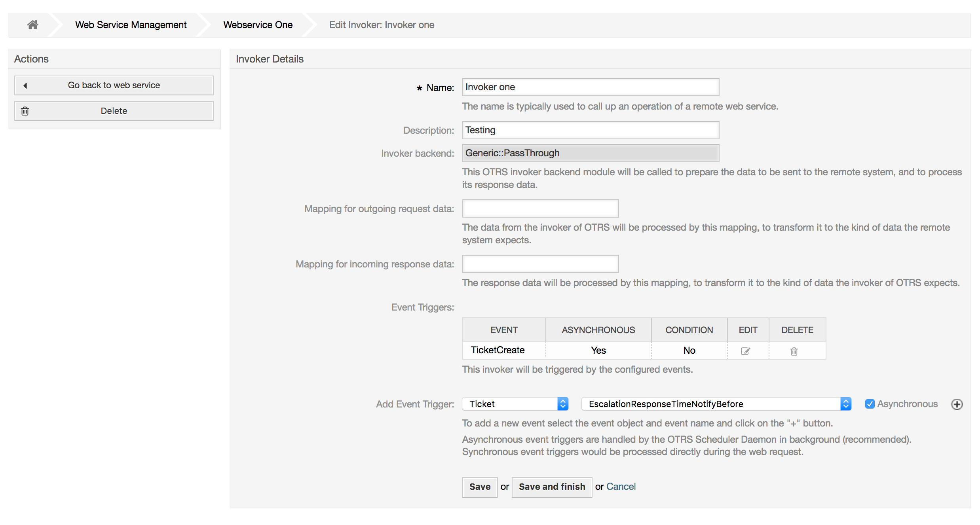Click the breadcrumb chevron after Web Service Management
The image size is (980, 525).
(200, 25)
